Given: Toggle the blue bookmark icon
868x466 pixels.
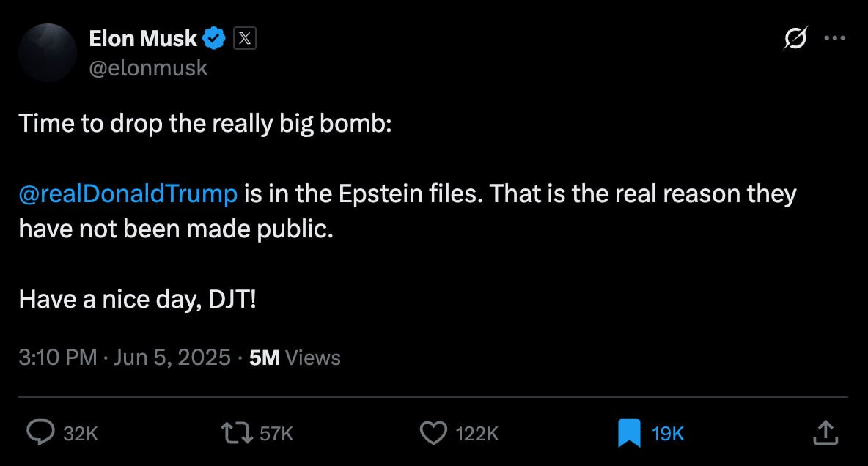Looking at the screenshot, I should (629, 433).
